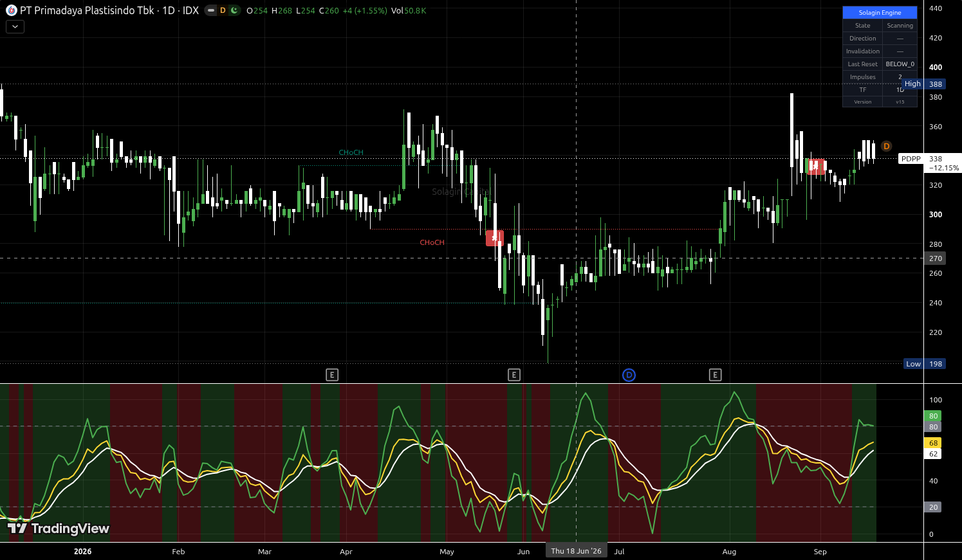Click the gray dash status pill icon
The image size is (962, 560).
point(211,10)
